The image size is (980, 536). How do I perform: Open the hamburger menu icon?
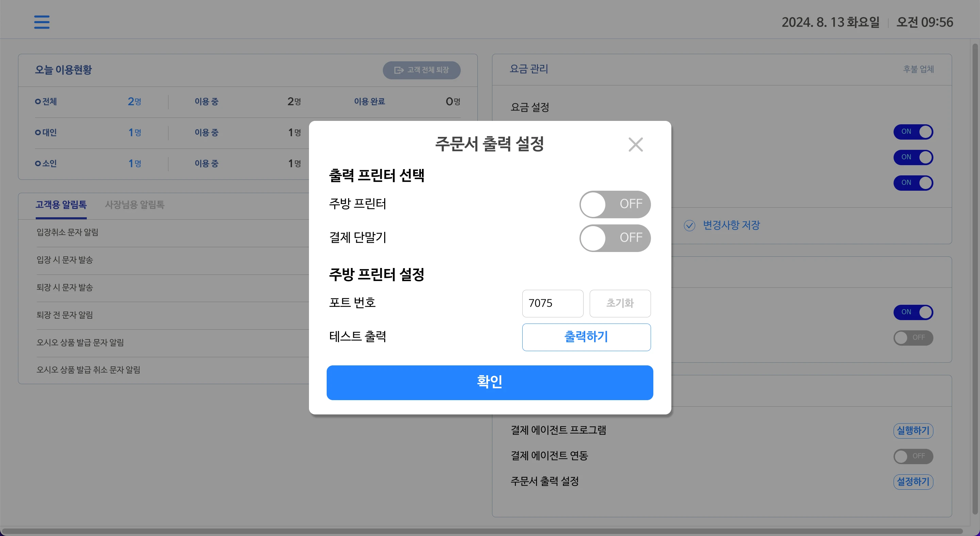tap(42, 22)
